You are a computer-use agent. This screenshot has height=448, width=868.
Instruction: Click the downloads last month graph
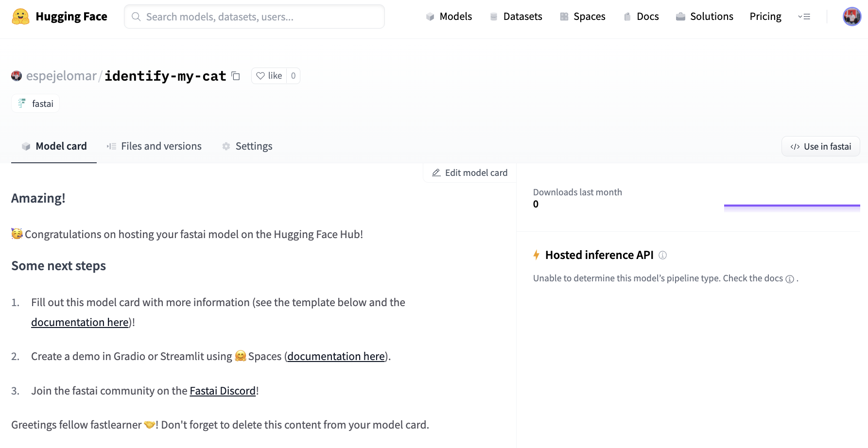pyautogui.click(x=792, y=207)
